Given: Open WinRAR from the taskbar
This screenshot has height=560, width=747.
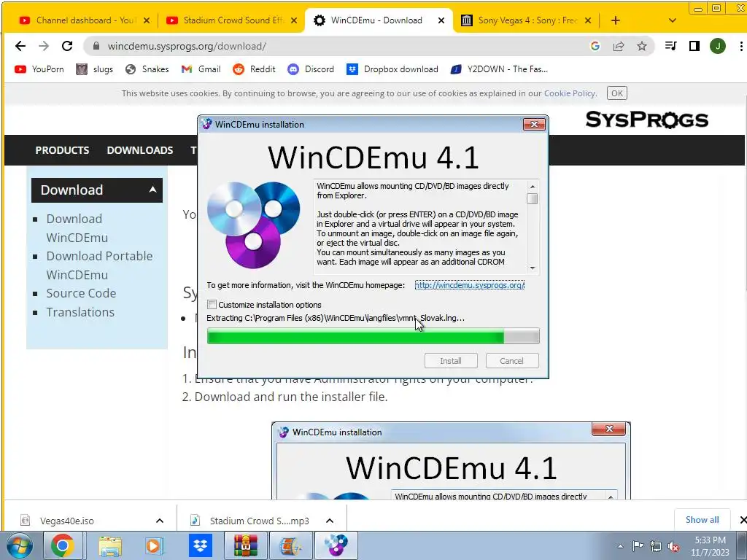Looking at the screenshot, I should (x=245, y=545).
